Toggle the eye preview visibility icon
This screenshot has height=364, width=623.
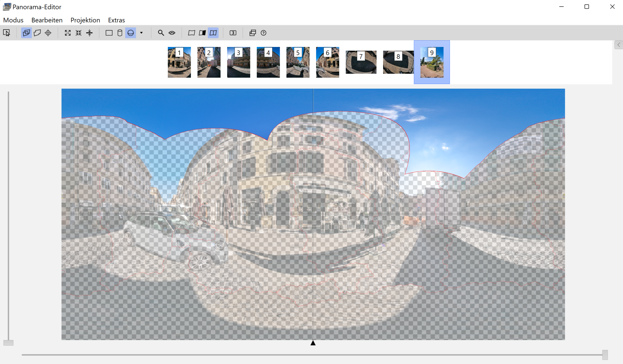click(x=172, y=33)
